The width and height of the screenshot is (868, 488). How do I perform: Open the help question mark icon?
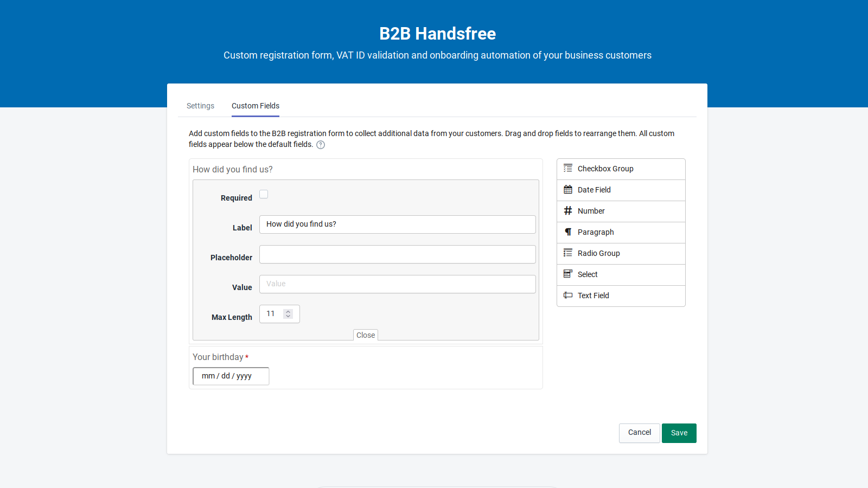point(321,145)
